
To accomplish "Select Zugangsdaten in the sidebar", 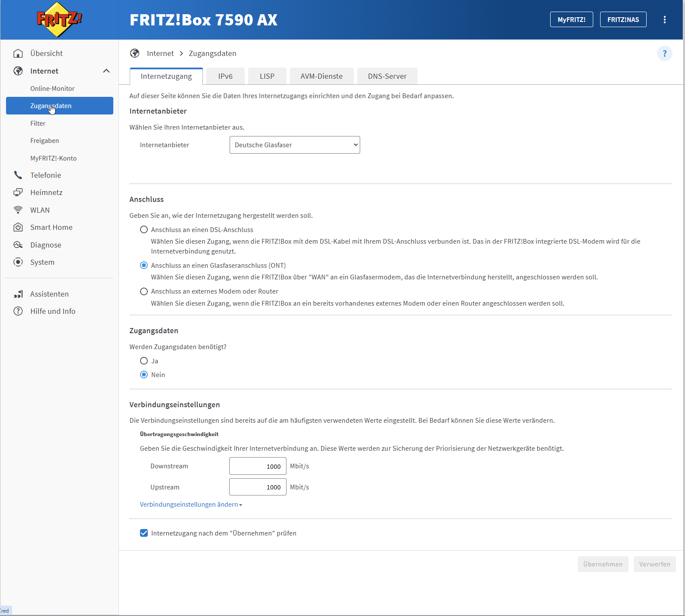I will pyautogui.click(x=59, y=106).
